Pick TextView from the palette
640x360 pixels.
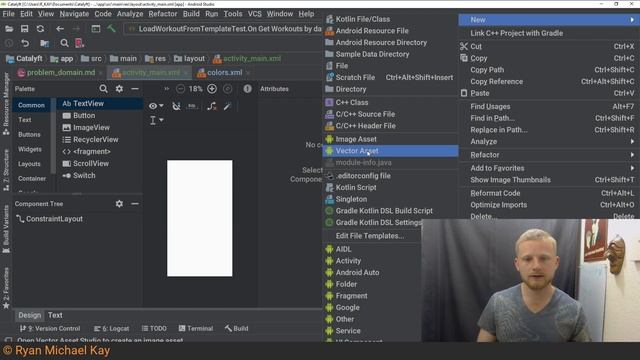tap(100, 104)
